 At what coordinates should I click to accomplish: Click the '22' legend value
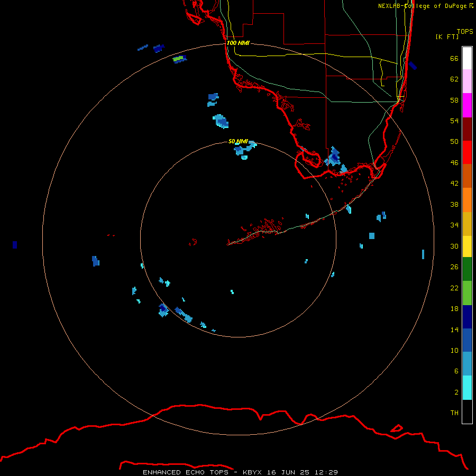pyautogui.click(x=454, y=288)
